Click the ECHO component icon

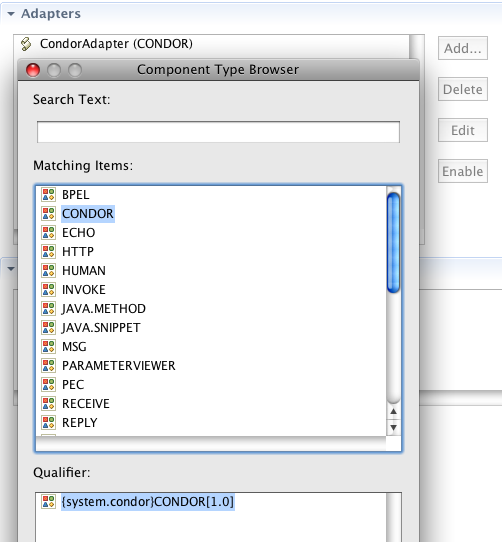click(x=48, y=233)
